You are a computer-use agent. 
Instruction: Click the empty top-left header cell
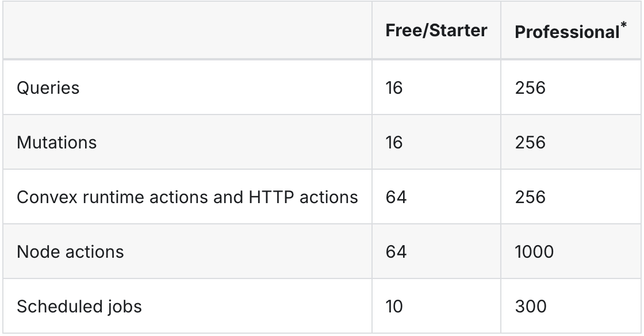tap(187, 31)
